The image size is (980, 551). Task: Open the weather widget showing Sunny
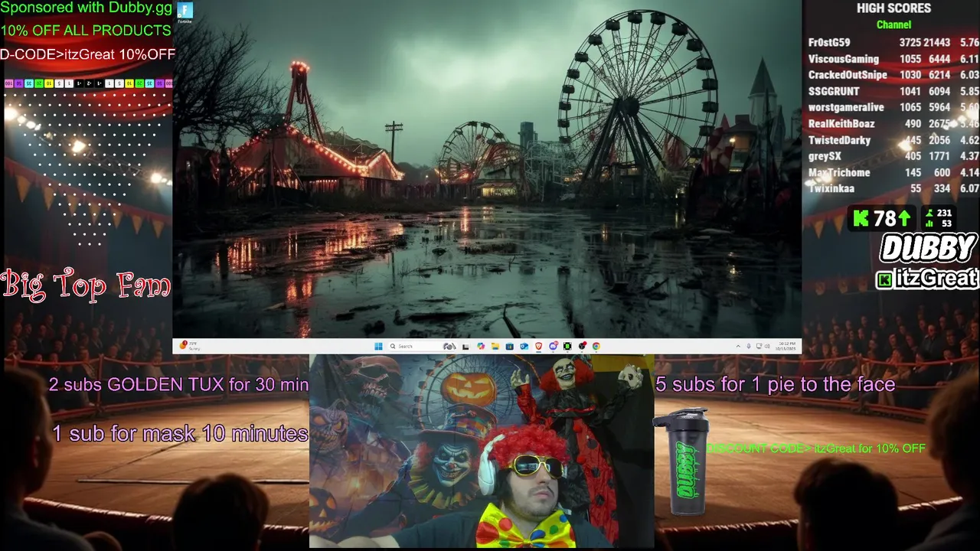tap(189, 346)
